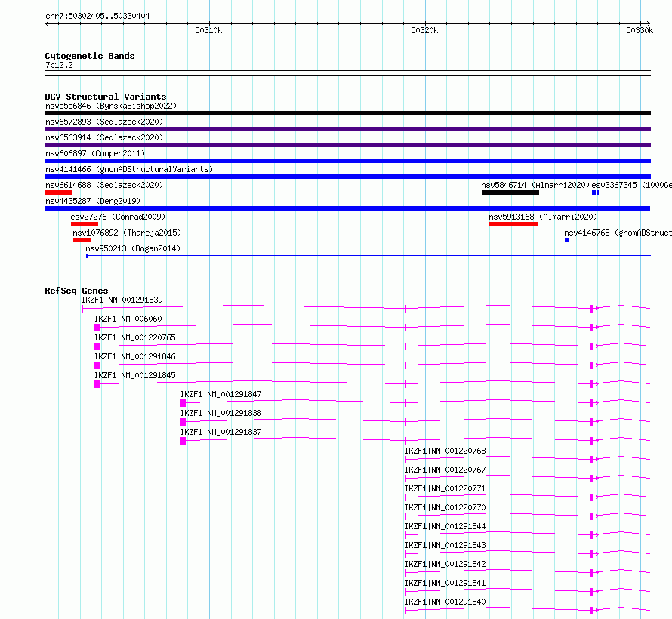672x619 pixels.
Task: Click the red bar under nsv6614688
Action: (x=58, y=192)
